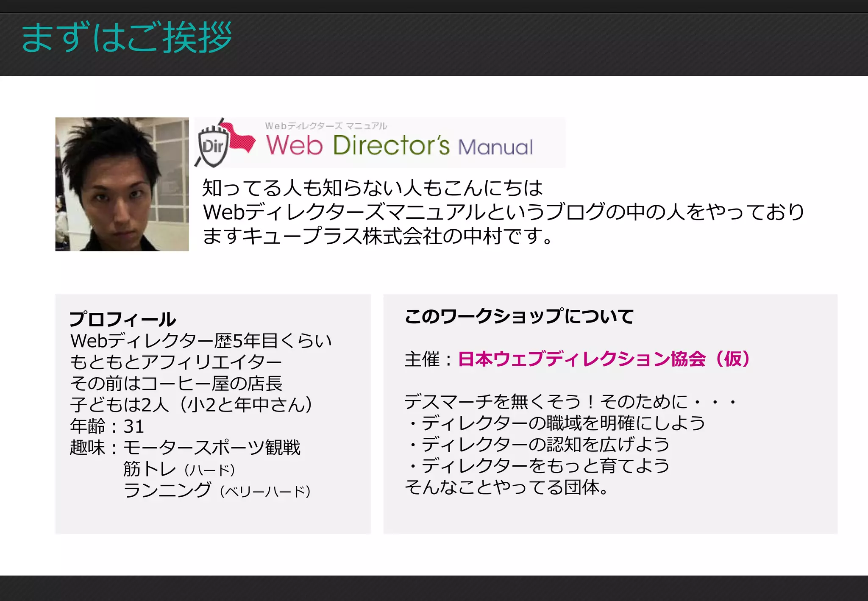Click the 知ってる人も知らない人もこんにちは greeting line
Screen dimensions: 868x601
click(x=373, y=188)
